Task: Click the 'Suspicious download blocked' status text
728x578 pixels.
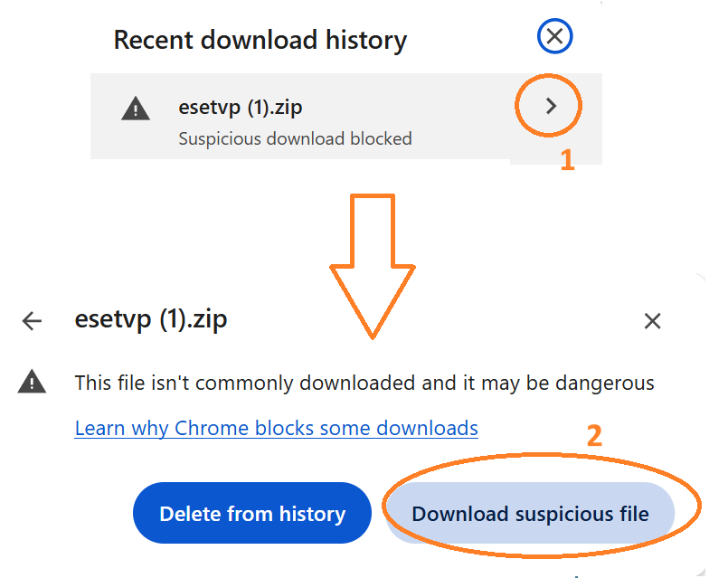Action: (x=295, y=138)
